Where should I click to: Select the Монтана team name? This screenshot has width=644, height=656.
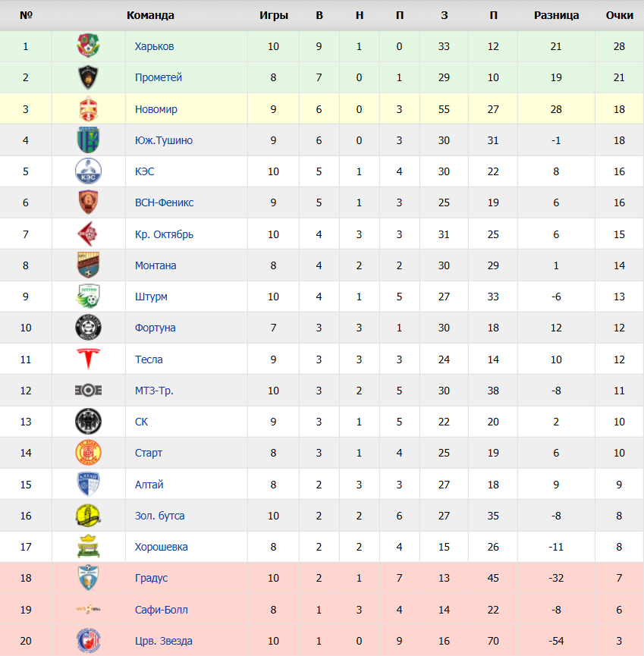coord(156,265)
